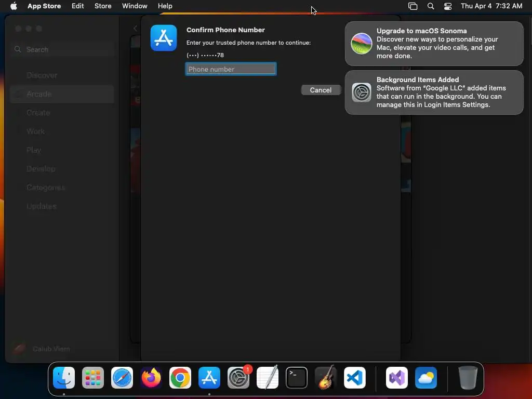
Task: Open the Help menu
Action: pyautogui.click(x=165, y=6)
